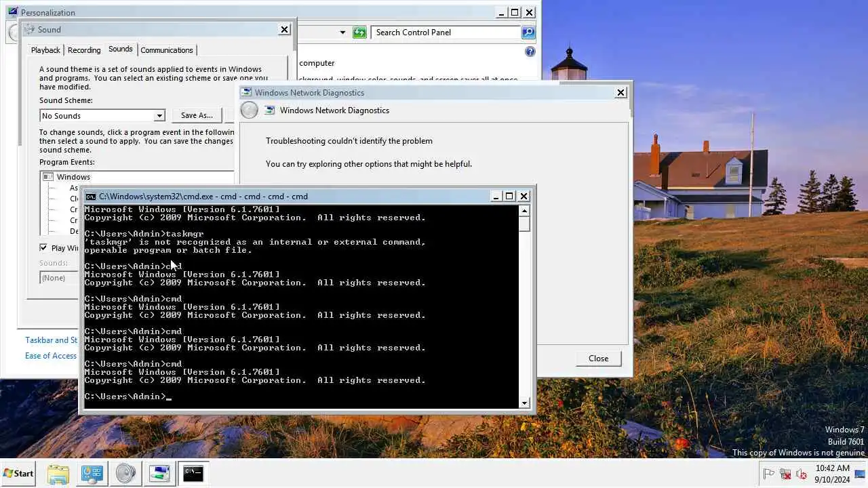The image size is (868, 488).
Task: Click the Network Diagnostics title bar icon
Action: 246,93
